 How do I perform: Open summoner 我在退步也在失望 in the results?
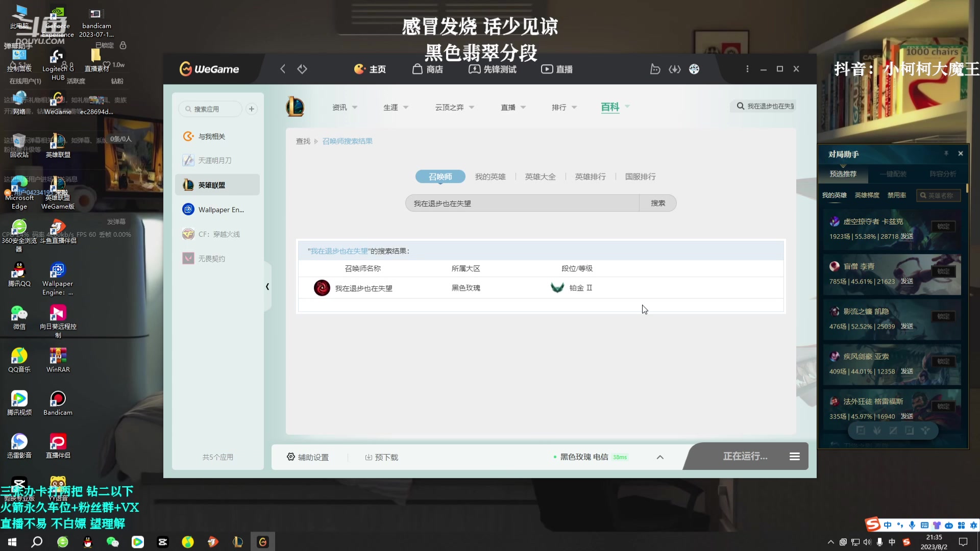(x=363, y=288)
